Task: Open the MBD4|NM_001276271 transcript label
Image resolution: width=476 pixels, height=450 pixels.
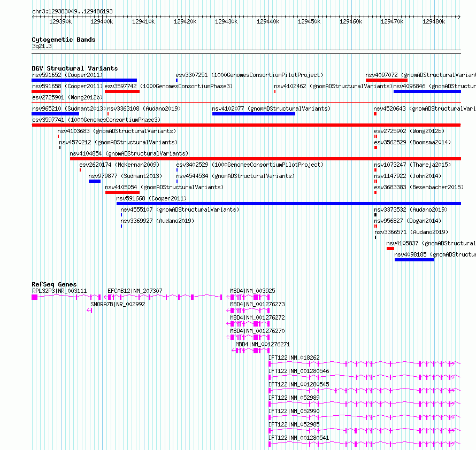Action: [x=263, y=344]
